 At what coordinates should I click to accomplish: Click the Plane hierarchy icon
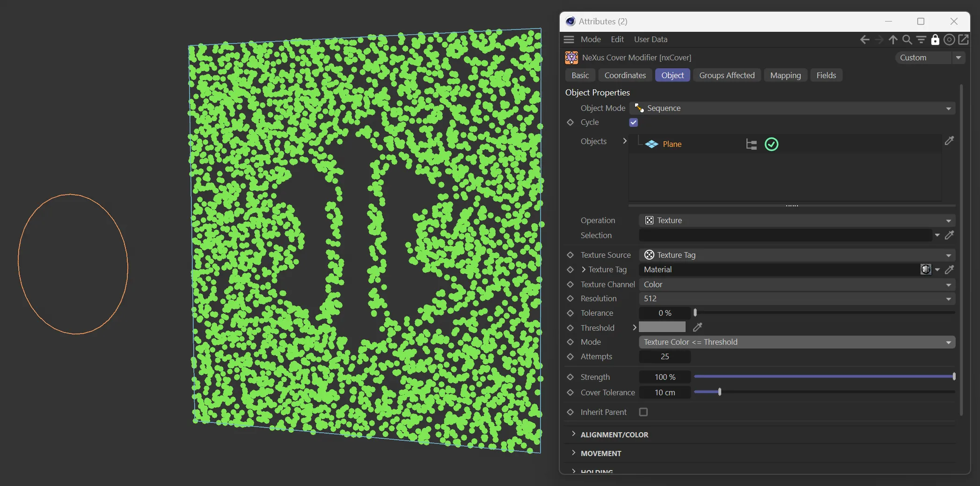751,145
